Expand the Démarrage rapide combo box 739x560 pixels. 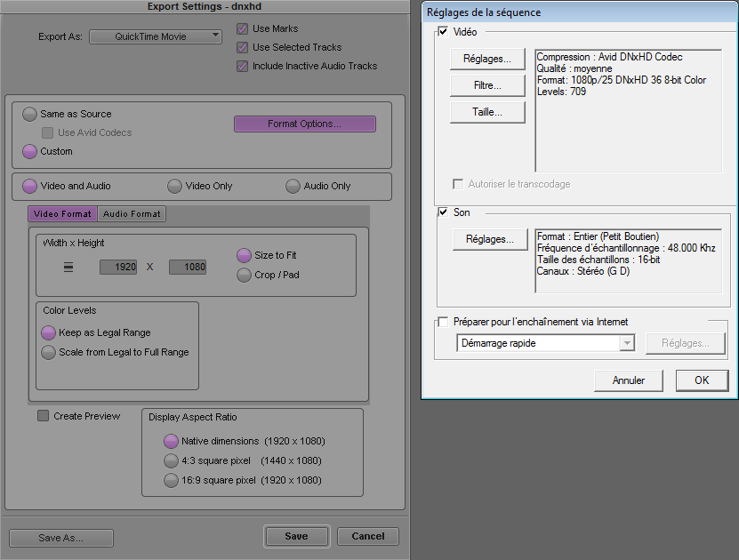[x=627, y=343]
